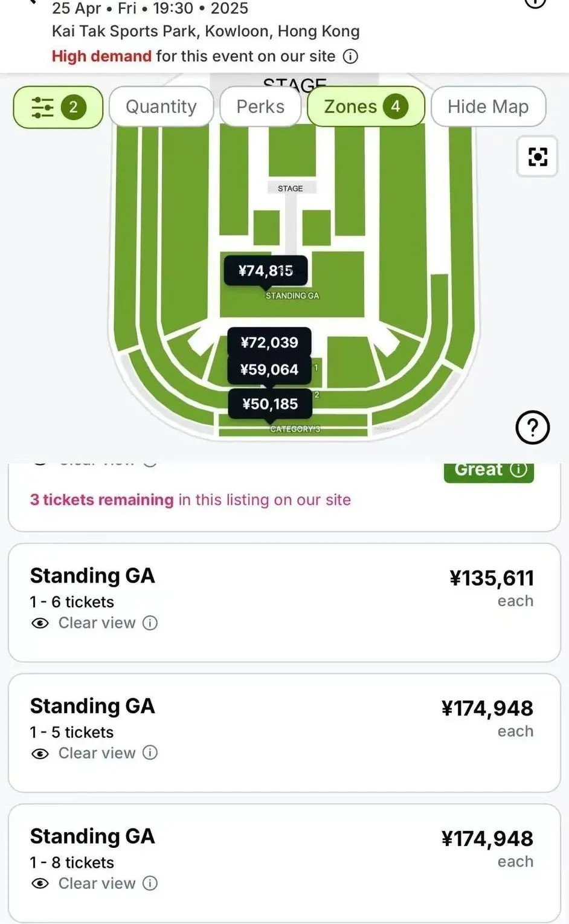Select the ¥50,185 price marker on the map
The image size is (569, 924).
[270, 404]
